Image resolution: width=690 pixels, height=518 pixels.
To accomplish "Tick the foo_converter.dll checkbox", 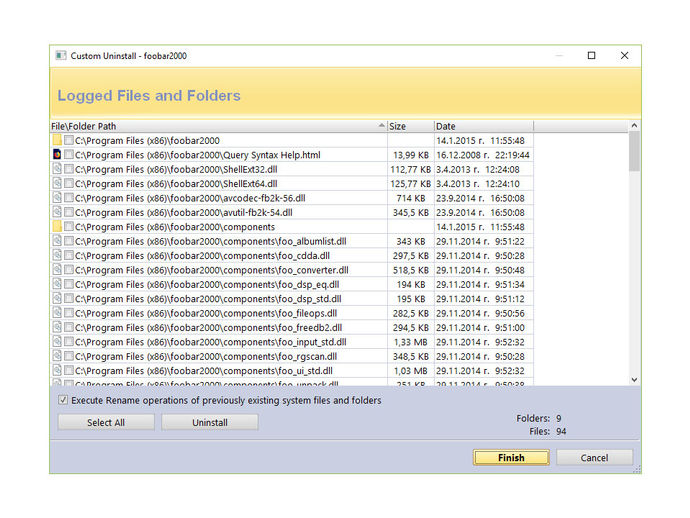I will (69, 270).
